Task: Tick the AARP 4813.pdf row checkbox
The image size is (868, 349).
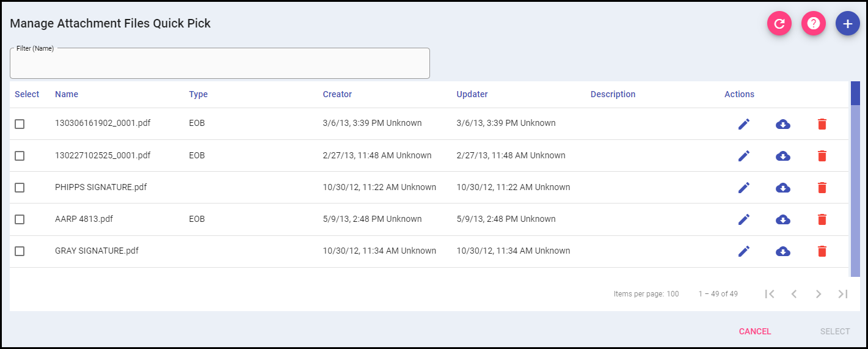Action: pos(20,219)
